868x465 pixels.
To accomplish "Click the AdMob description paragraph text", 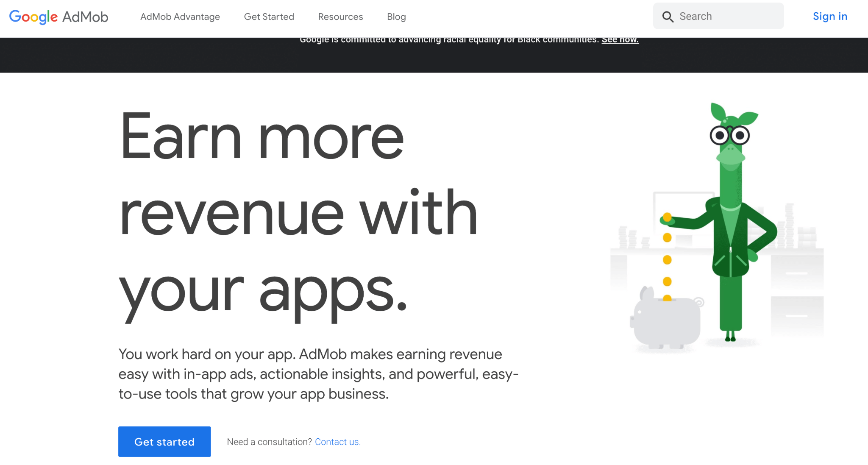I will coord(318,374).
